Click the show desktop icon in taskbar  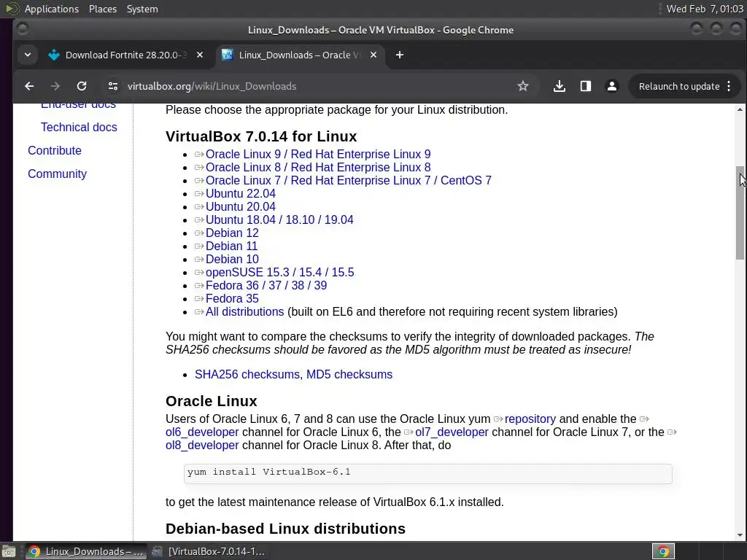coord(9,551)
